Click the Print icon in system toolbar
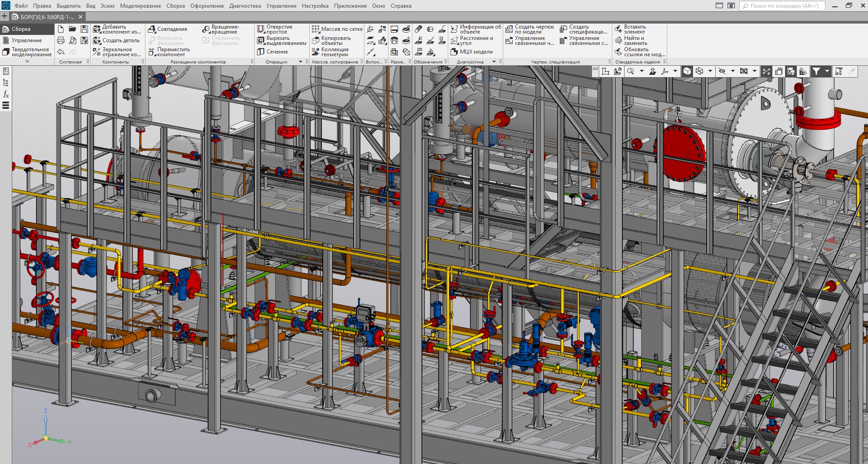 (x=61, y=40)
